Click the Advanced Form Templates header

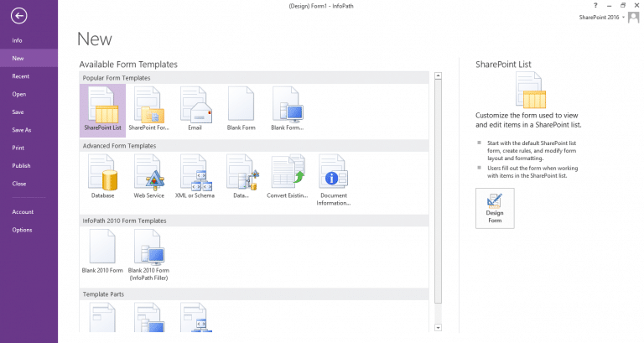(x=254, y=146)
